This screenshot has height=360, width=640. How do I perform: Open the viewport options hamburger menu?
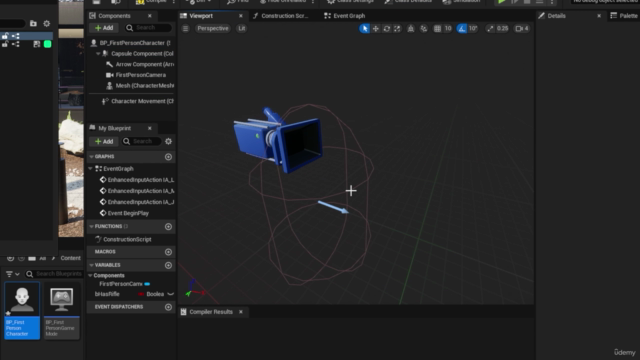point(185,29)
